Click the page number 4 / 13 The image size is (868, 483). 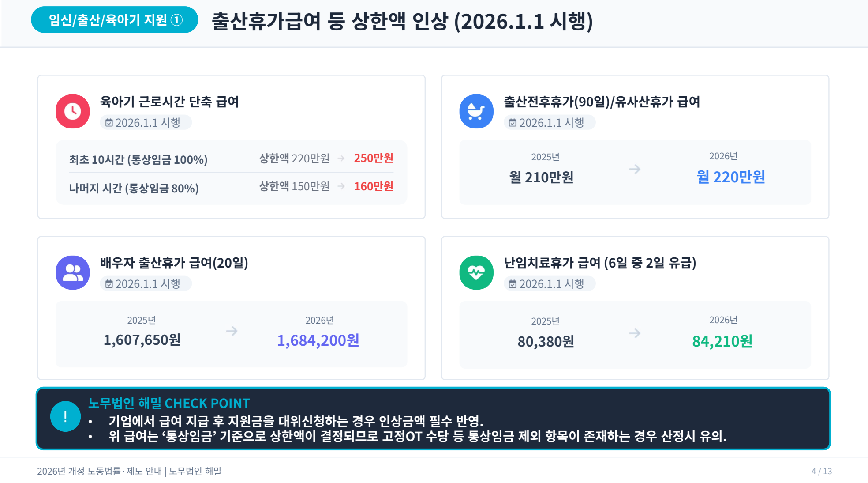tap(821, 471)
